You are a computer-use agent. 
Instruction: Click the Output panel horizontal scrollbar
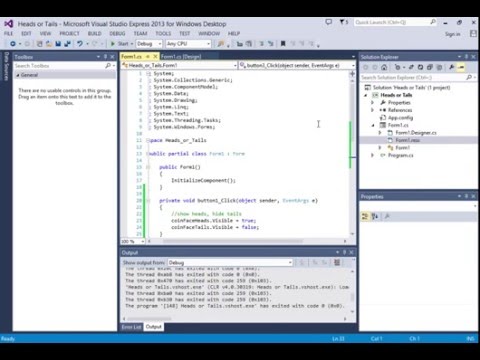coord(235,319)
